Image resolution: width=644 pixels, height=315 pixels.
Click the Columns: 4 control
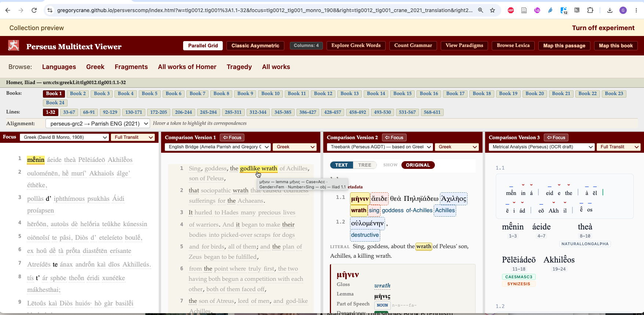click(306, 46)
